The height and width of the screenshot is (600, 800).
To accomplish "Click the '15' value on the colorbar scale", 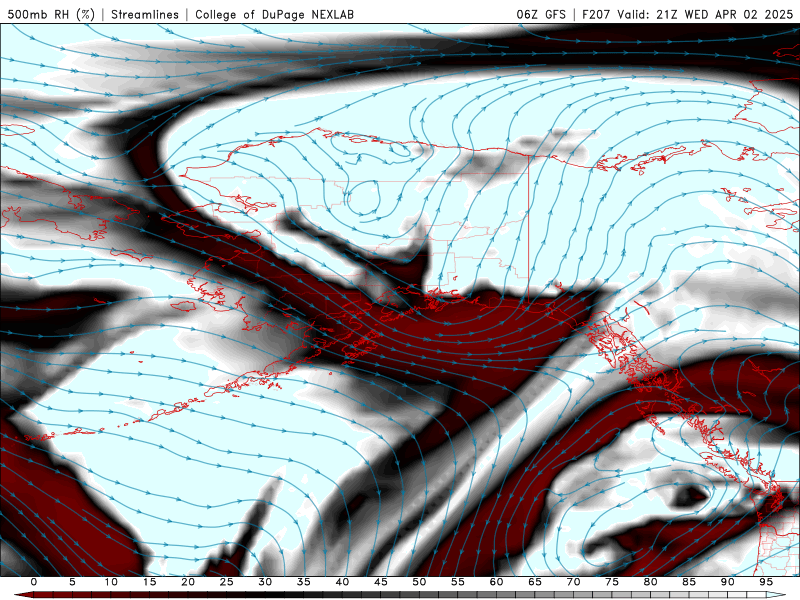I will [149, 582].
